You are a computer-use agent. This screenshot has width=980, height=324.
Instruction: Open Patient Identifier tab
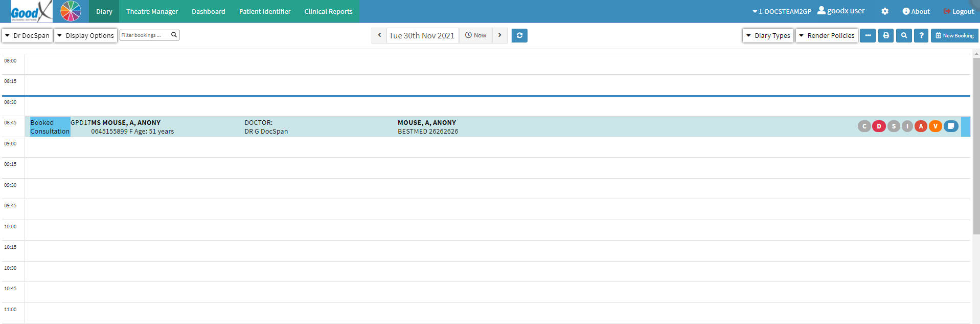point(265,11)
